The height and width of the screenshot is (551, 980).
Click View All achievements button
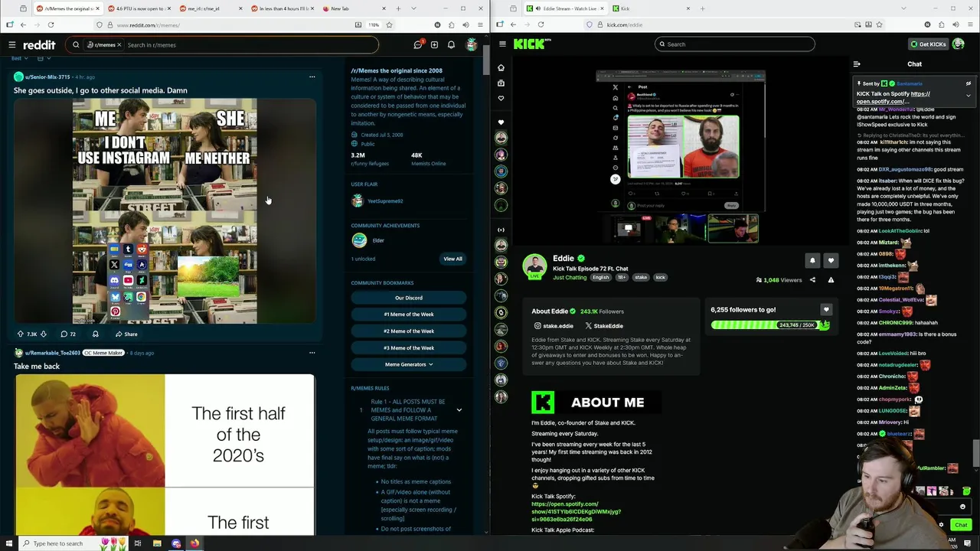[452, 259]
